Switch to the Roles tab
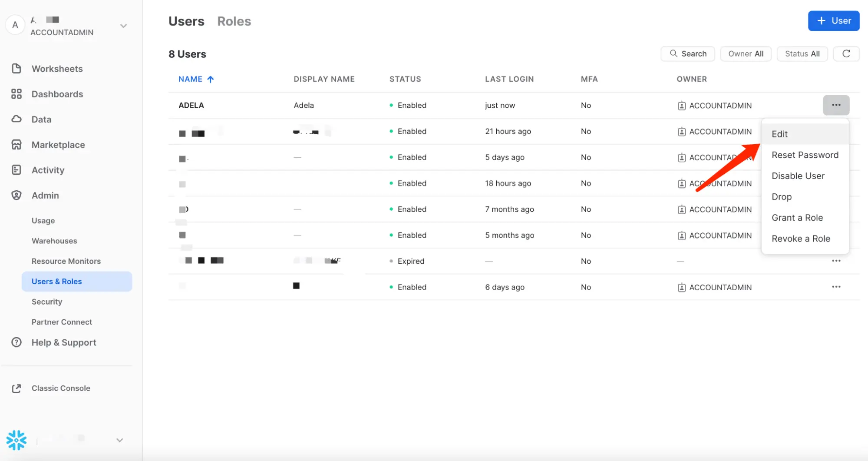Image resolution: width=868 pixels, height=461 pixels. [x=234, y=21]
